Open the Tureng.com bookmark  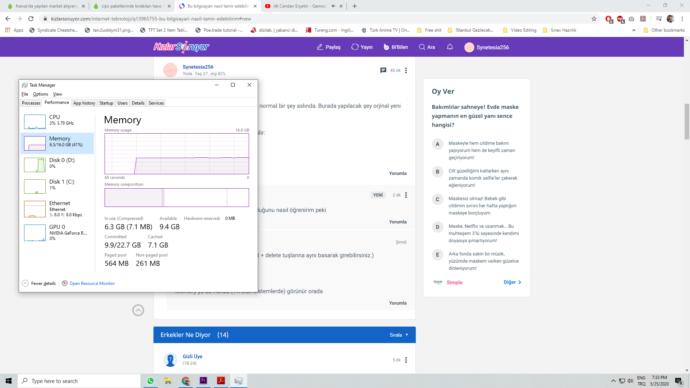tap(329, 30)
